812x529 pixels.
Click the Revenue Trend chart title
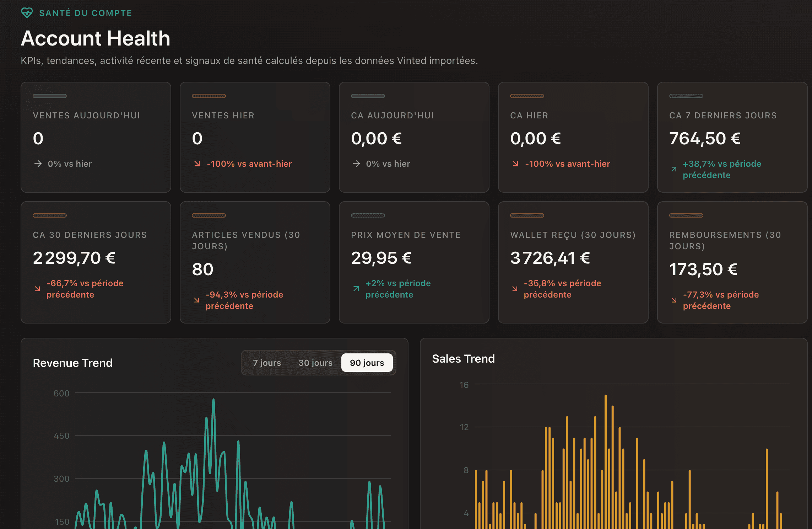point(73,363)
